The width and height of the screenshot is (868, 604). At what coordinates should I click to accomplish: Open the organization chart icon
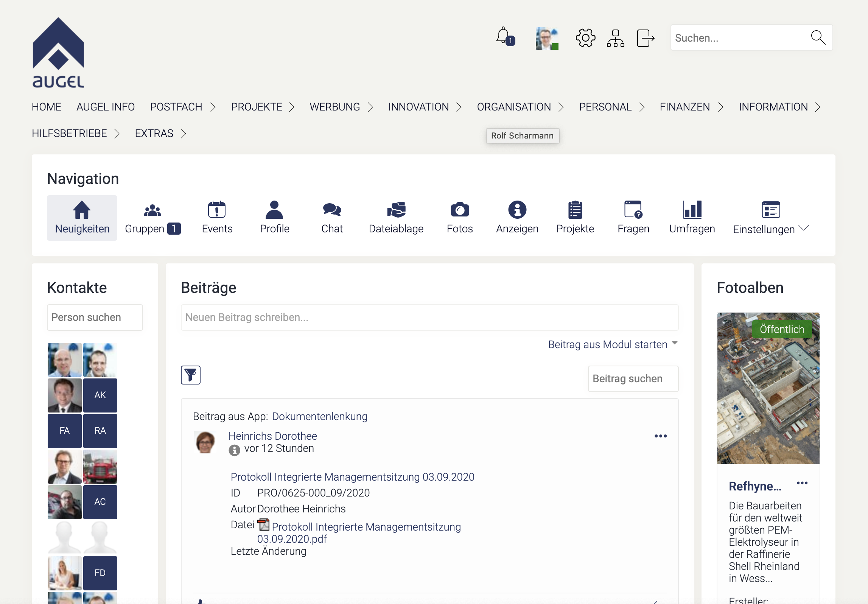pos(615,38)
